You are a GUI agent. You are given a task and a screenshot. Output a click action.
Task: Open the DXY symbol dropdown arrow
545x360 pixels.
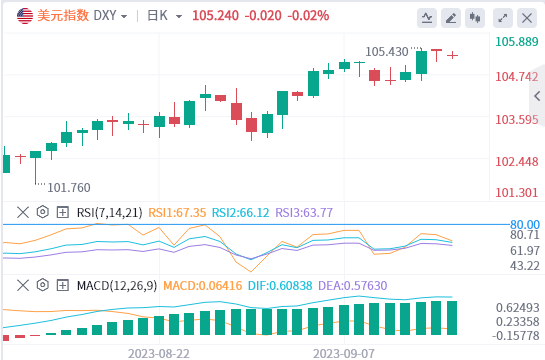point(124,16)
